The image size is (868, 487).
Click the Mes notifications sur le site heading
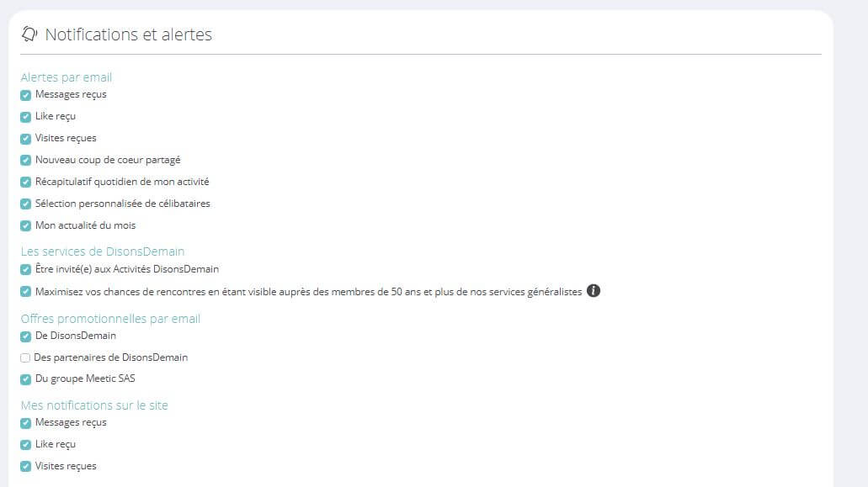94,405
